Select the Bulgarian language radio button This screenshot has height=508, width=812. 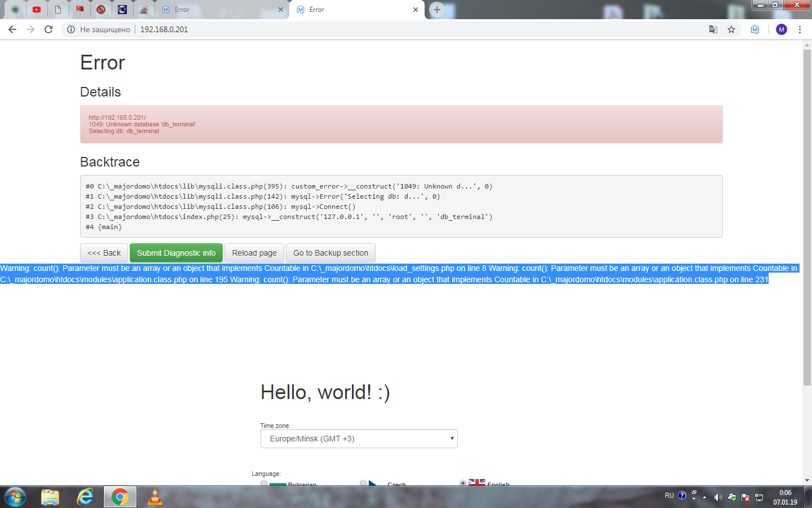click(x=264, y=484)
